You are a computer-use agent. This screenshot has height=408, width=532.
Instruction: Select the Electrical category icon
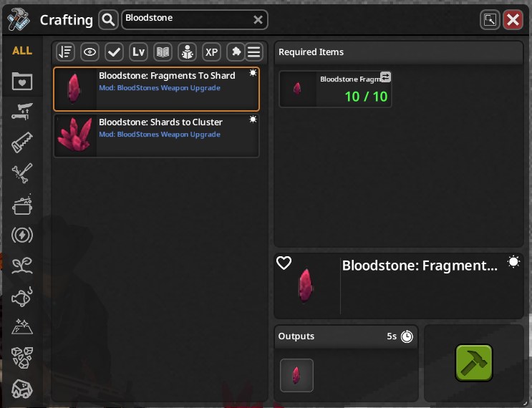(x=22, y=235)
